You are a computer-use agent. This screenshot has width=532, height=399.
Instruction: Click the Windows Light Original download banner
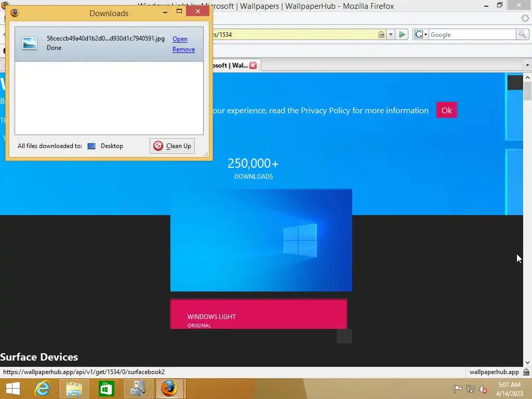point(259,314)
